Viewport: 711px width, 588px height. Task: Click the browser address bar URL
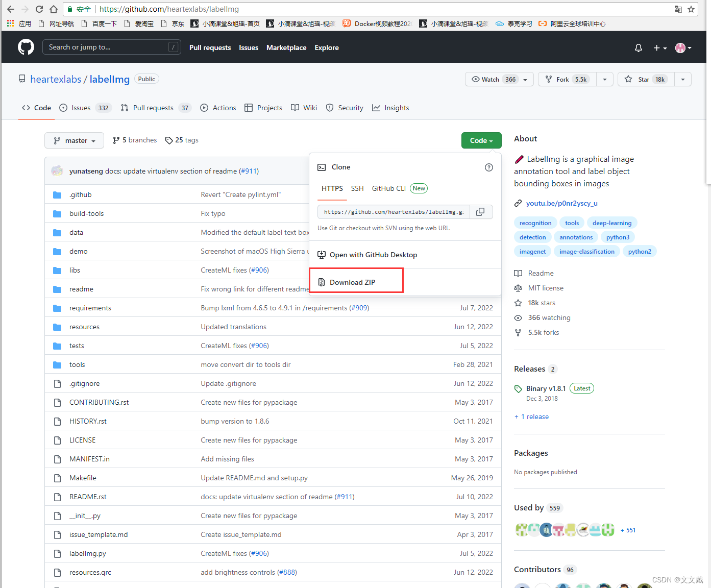pos(169,9)
